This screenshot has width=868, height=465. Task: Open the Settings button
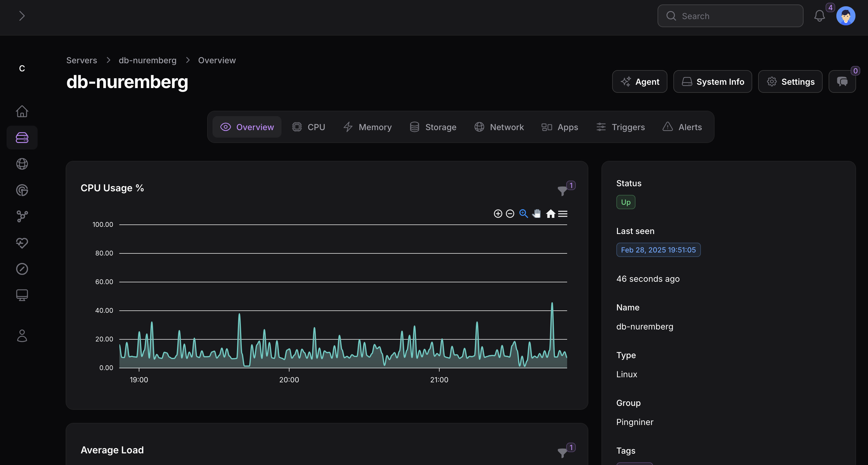coord(790,81)
